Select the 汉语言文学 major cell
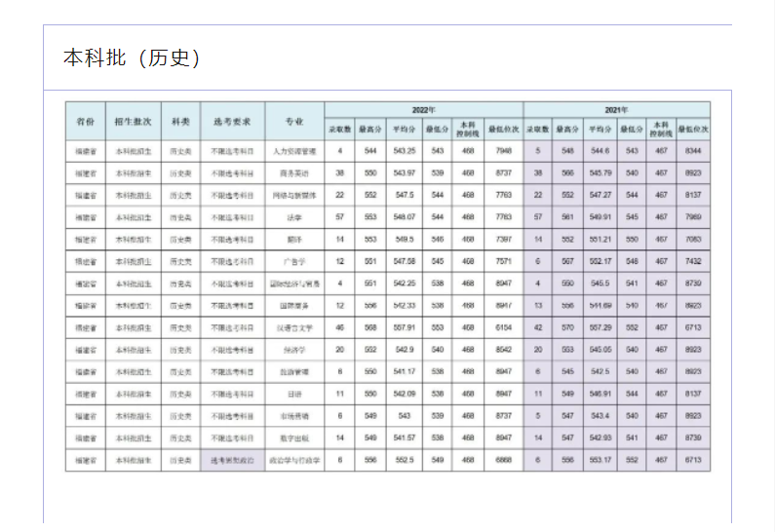 294,327
